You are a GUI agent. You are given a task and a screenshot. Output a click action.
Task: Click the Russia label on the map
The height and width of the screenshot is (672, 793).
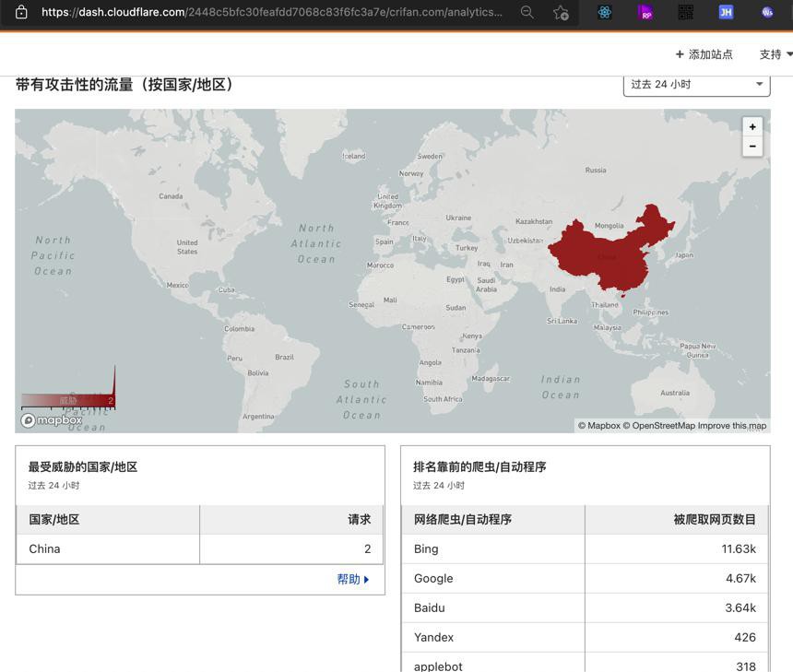pyautogui.click(x=596, y=171)
